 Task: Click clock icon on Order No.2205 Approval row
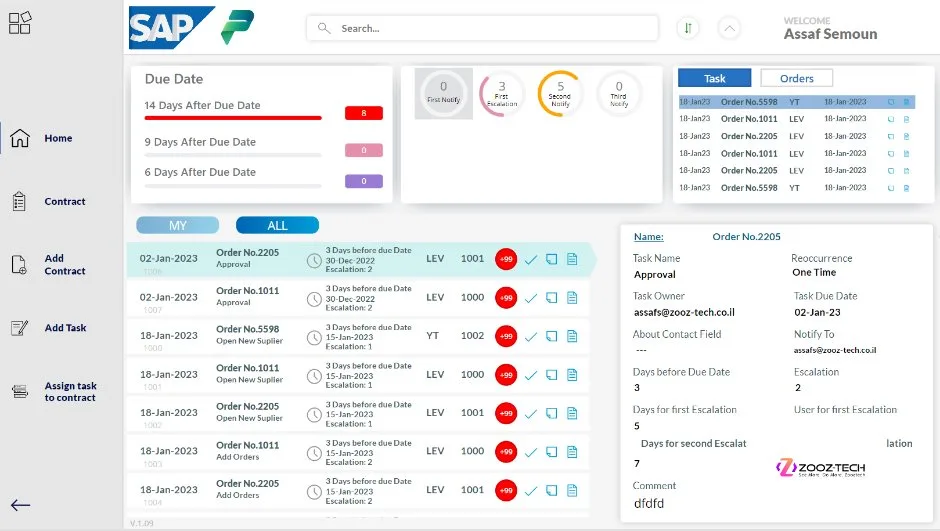click(x=314, y=261)
